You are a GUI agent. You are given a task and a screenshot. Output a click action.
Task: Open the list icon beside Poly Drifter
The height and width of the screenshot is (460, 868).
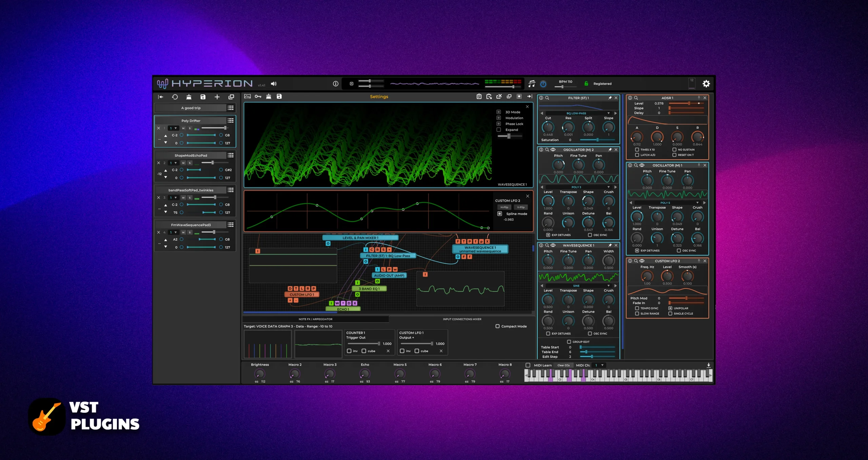pyautogui.click(x=231, y=120)
